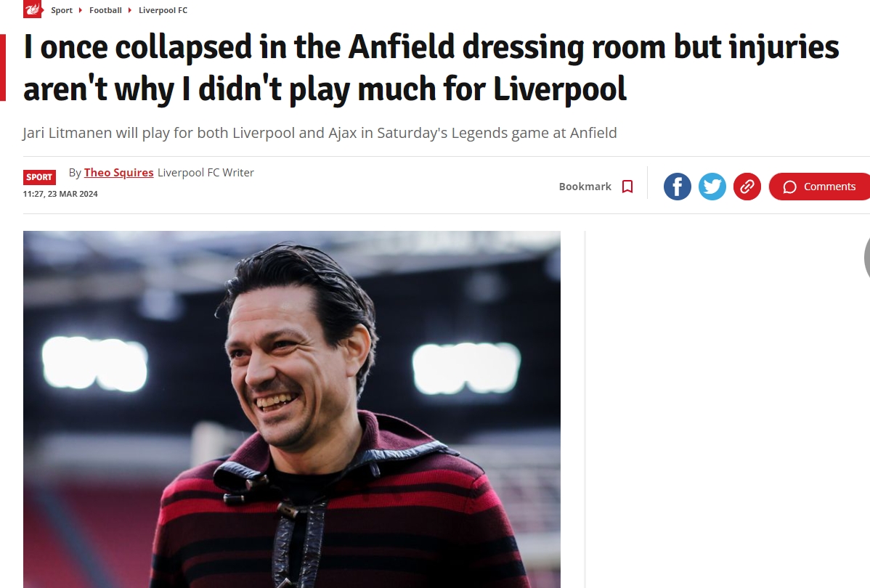Open the Sport breadcrumb section
The width and height of the screenshot is (870, 588).
(x=62, y=10)
